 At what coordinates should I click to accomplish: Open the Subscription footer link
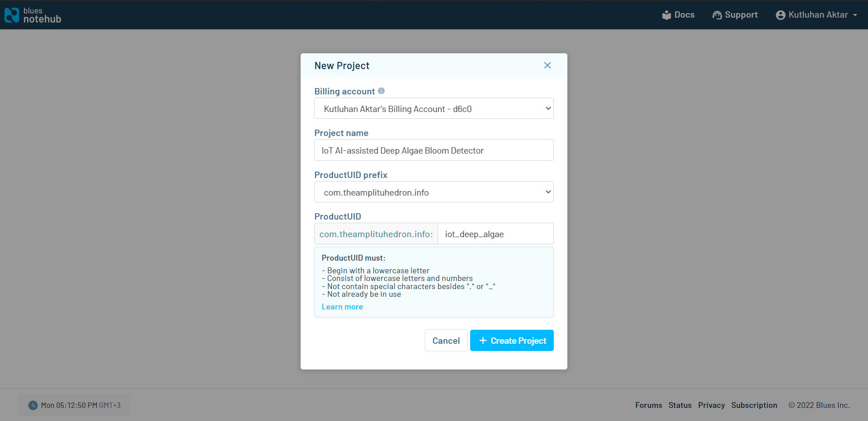click(x=754, y=405)
